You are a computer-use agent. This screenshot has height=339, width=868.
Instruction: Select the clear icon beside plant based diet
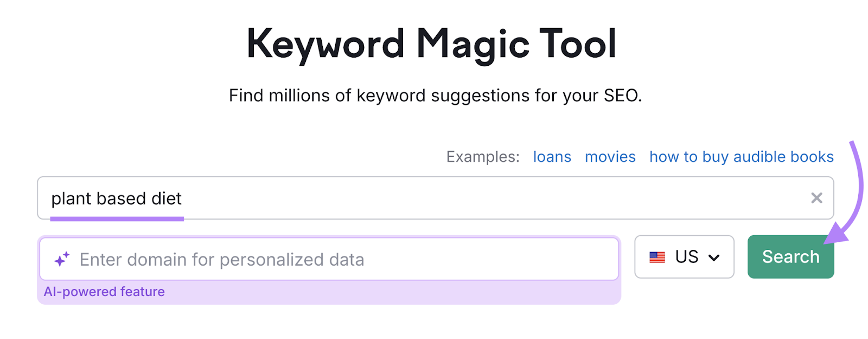pyautogui.click(x=817, y=198)
